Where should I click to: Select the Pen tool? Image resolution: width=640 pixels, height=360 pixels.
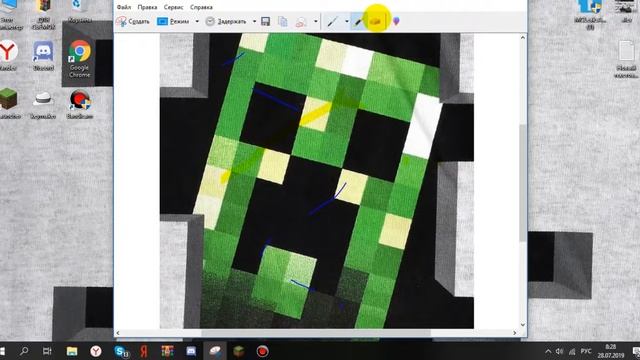click(x=333, y=21)
